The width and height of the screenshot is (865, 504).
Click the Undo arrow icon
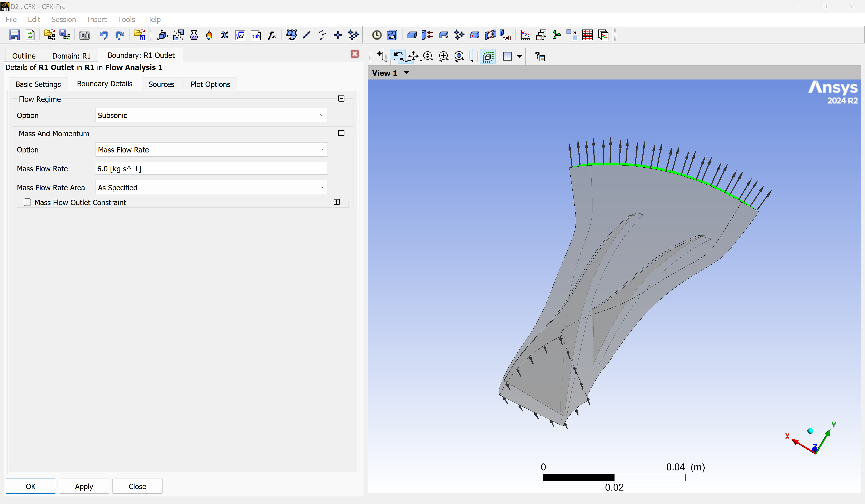click(x=104, y=35)
